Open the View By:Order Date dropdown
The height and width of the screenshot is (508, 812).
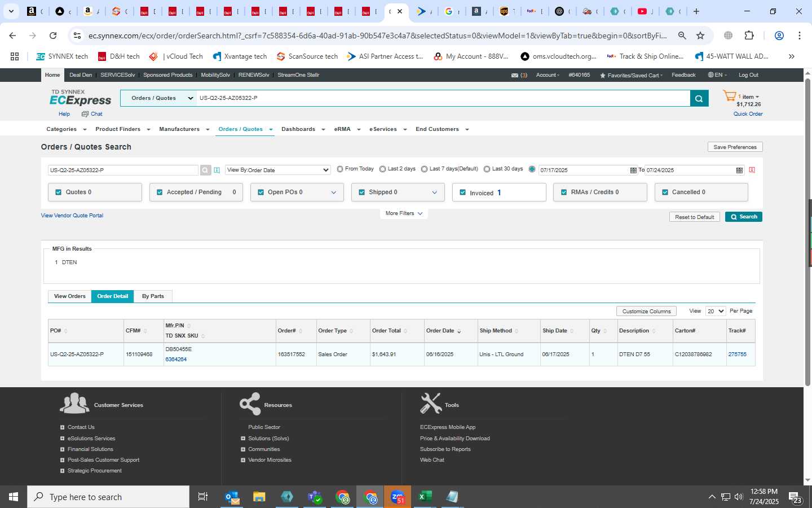[x=278, y=170]
